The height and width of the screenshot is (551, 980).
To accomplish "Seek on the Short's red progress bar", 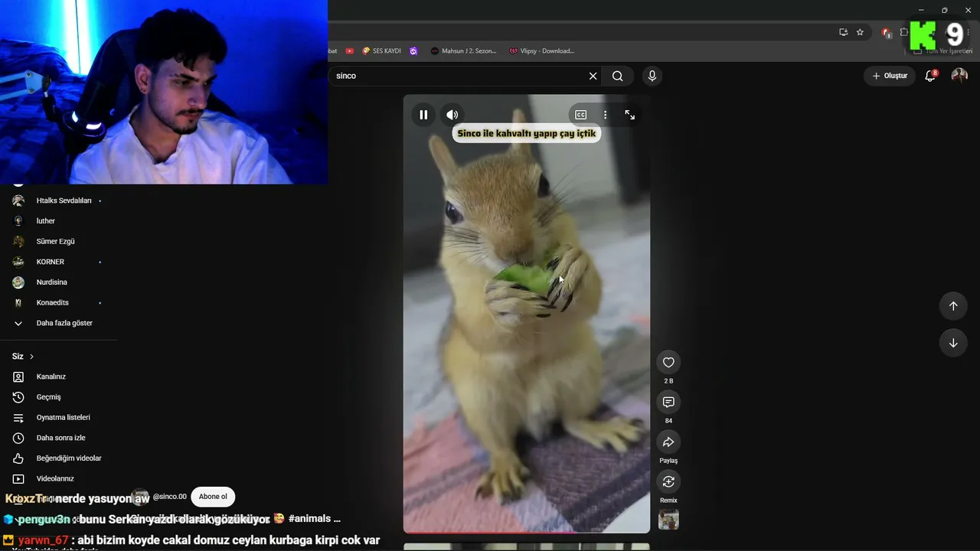I will click(527, 532).
